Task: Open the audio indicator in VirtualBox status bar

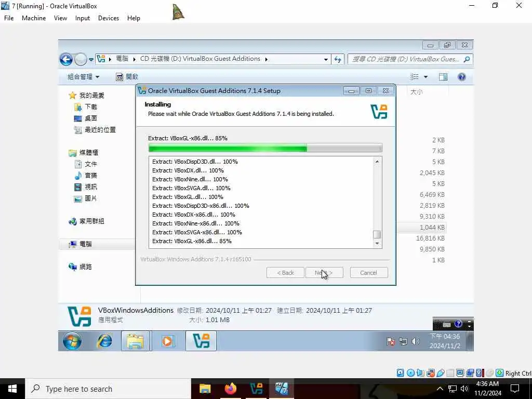Action: tap(420, 373)
